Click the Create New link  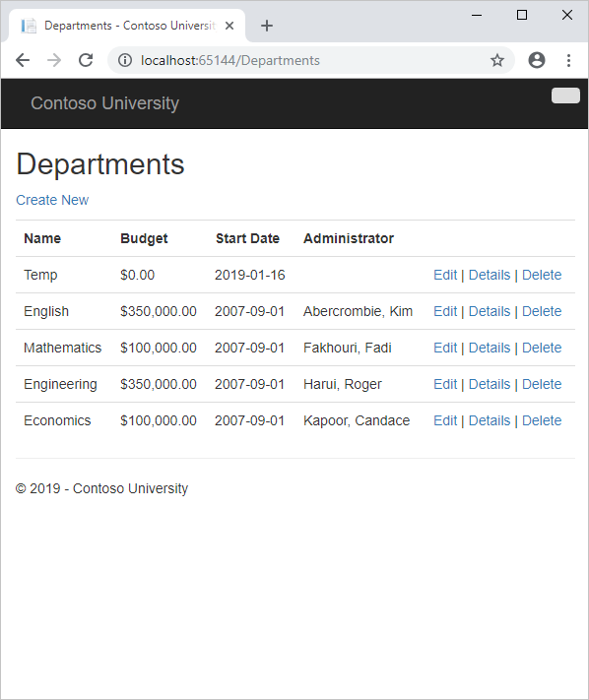point(52,200)
